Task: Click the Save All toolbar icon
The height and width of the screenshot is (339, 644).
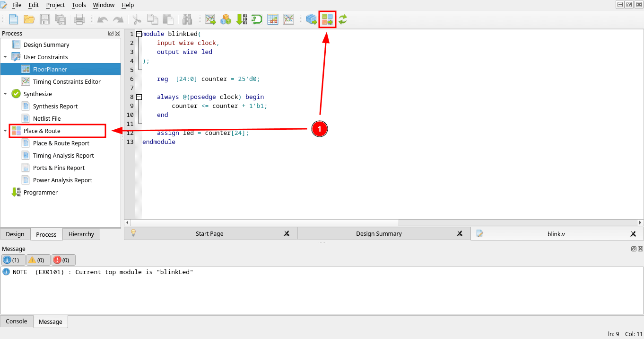Action: click(61, 19)
